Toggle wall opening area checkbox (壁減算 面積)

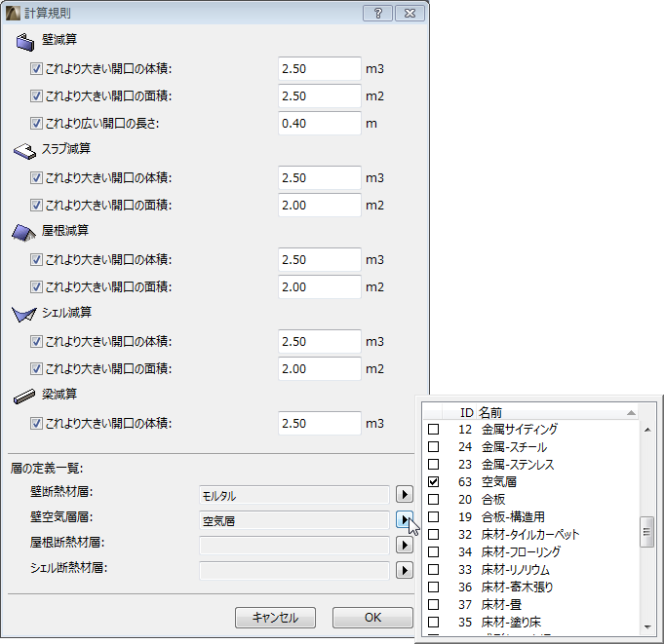(36, 96)
